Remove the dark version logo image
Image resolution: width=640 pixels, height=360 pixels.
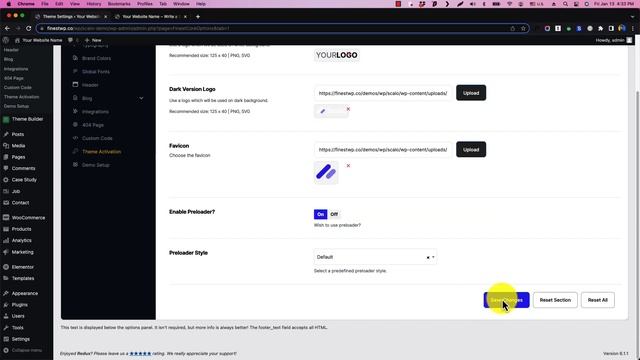(348, 109)
